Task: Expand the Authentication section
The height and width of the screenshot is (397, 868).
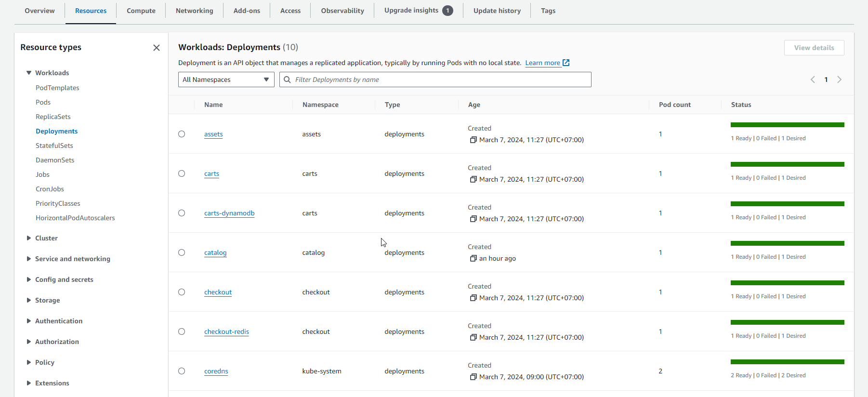Action: pyautogui.click(x=29, y=321)
